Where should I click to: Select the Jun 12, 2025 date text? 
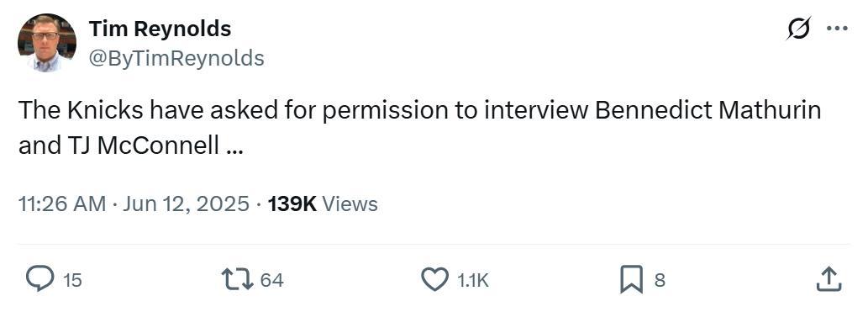click(186, 204)
